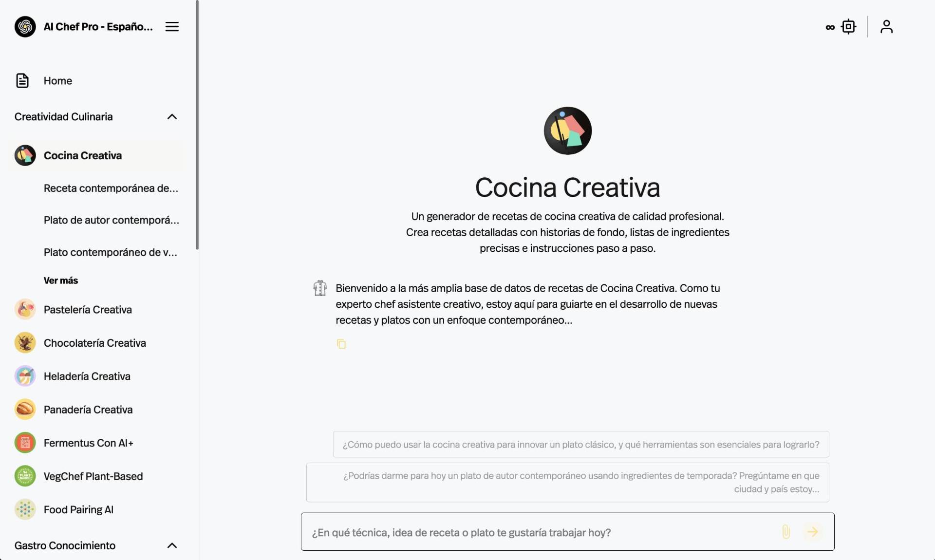Viewport: 935px width, 560px height.
Task: Copy the welcome message with the copy icon
Action: click(341, 344)
